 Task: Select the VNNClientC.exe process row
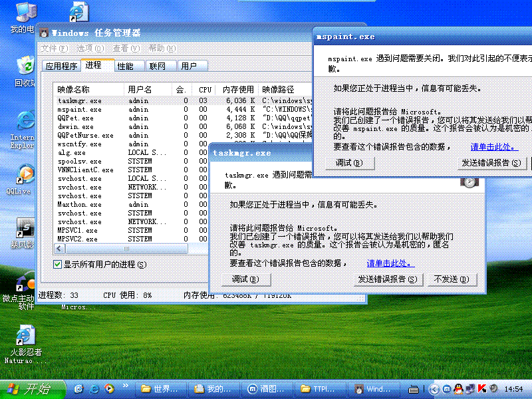coord(132,170)
